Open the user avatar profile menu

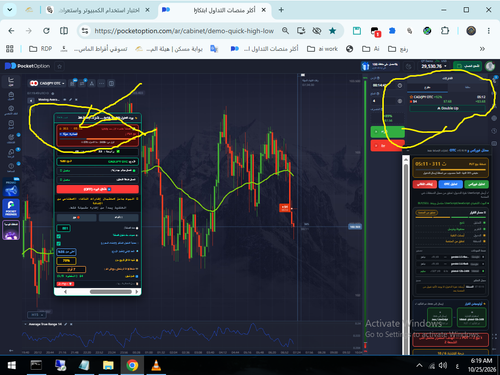pos(490,66)
